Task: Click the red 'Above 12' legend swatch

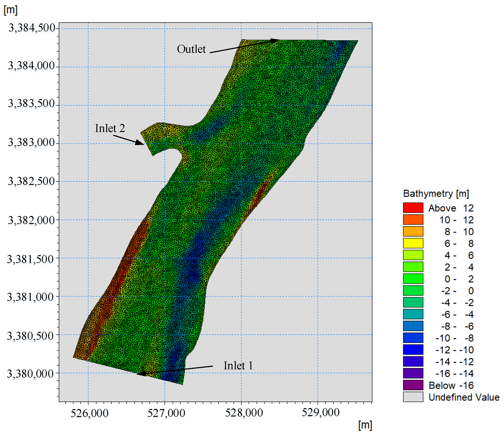Action: [413, 208]
